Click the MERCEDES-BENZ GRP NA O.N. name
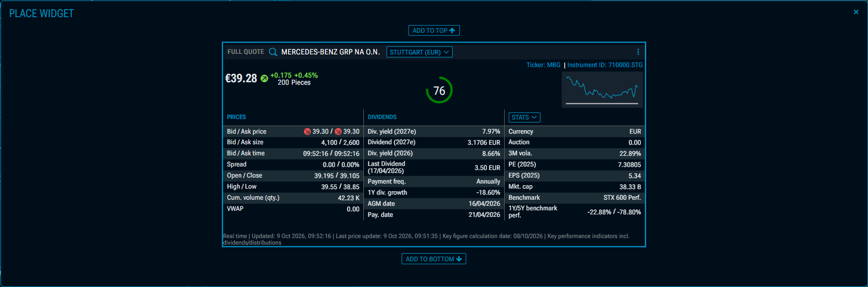The image size is (868, 287). coord(331,52)
